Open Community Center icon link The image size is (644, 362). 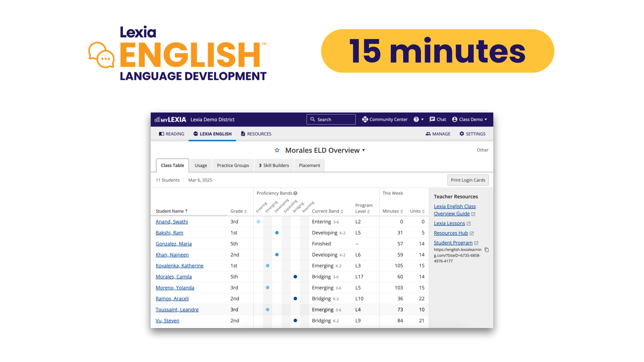pos(365,119)
